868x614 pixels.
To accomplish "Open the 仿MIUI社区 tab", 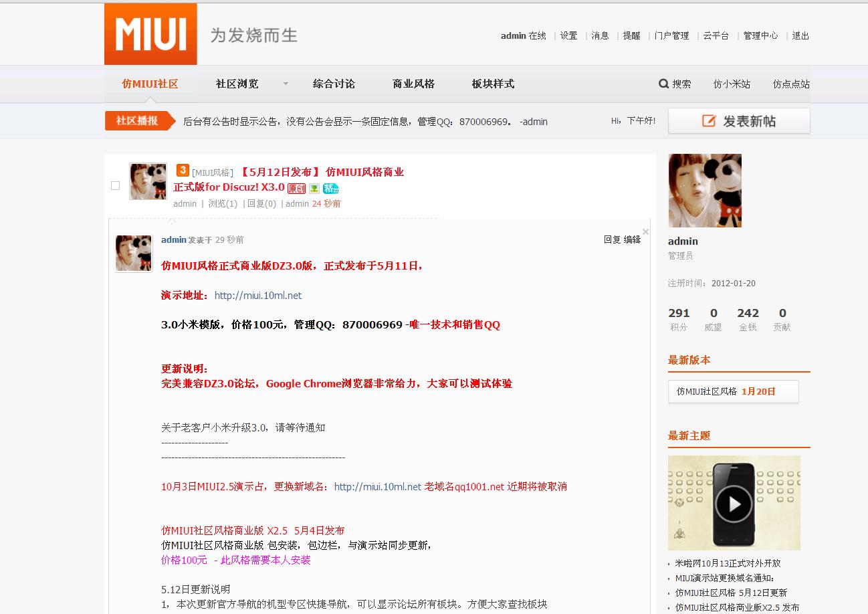I will pyautogui.click(x=150, y=84).
